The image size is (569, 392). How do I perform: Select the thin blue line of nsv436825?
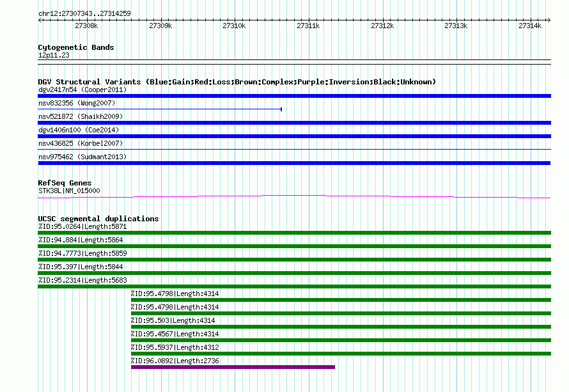point(294,149)
